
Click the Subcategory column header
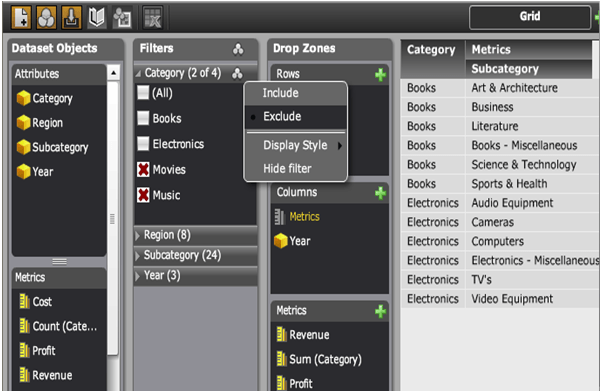[529, 69]
